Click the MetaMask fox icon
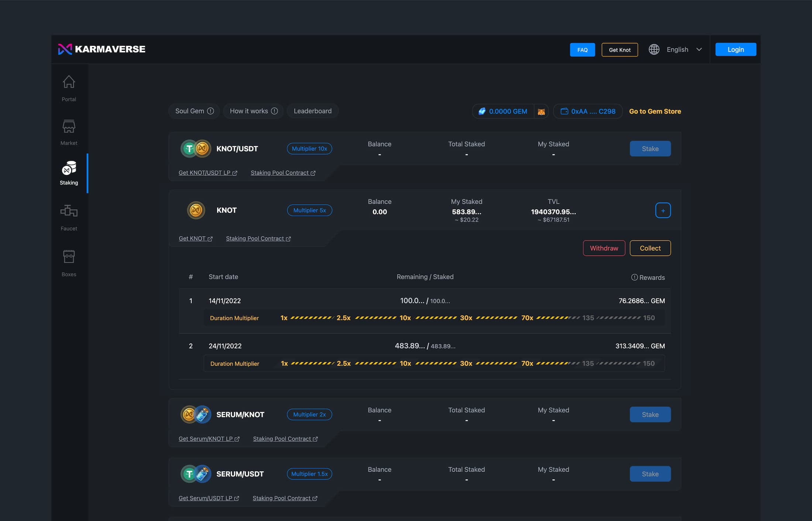This screenshot has width=812, height=521. 541,111
